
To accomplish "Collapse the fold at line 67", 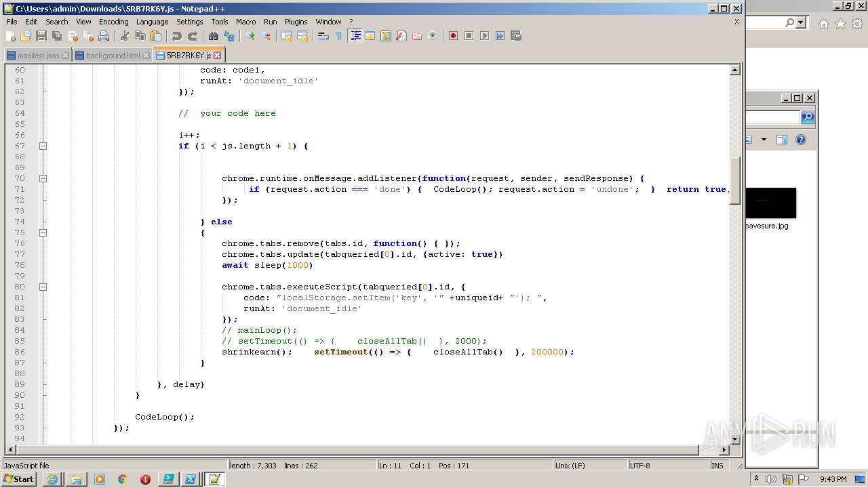I will point(43,146).
